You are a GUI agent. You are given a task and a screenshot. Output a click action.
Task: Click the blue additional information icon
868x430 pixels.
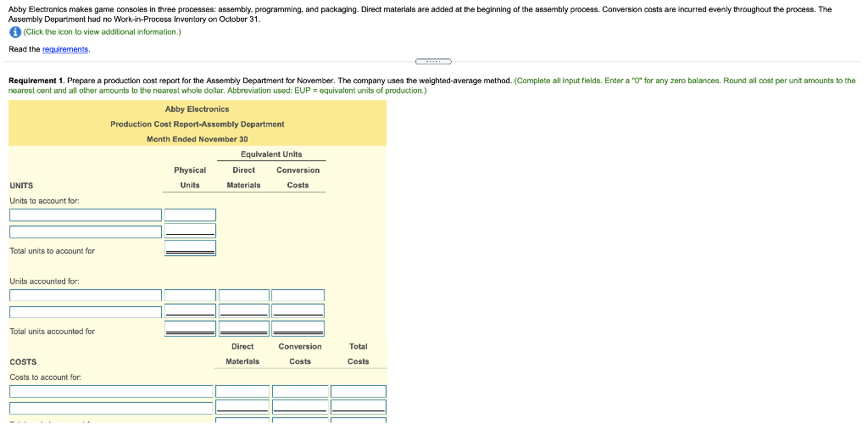click(15, 32)
